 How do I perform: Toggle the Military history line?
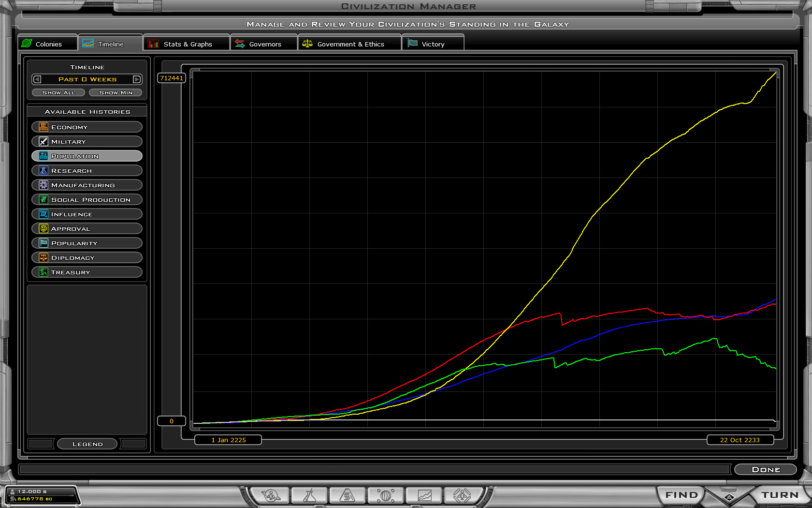pyautogui.click(x=87, y=141)
